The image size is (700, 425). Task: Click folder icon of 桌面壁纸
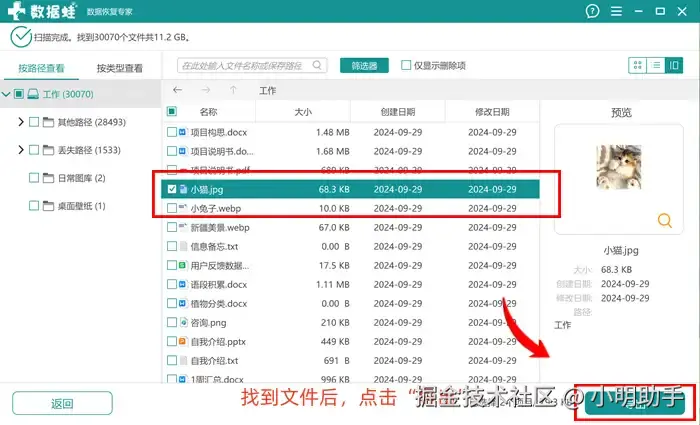[x=48, y=206]
